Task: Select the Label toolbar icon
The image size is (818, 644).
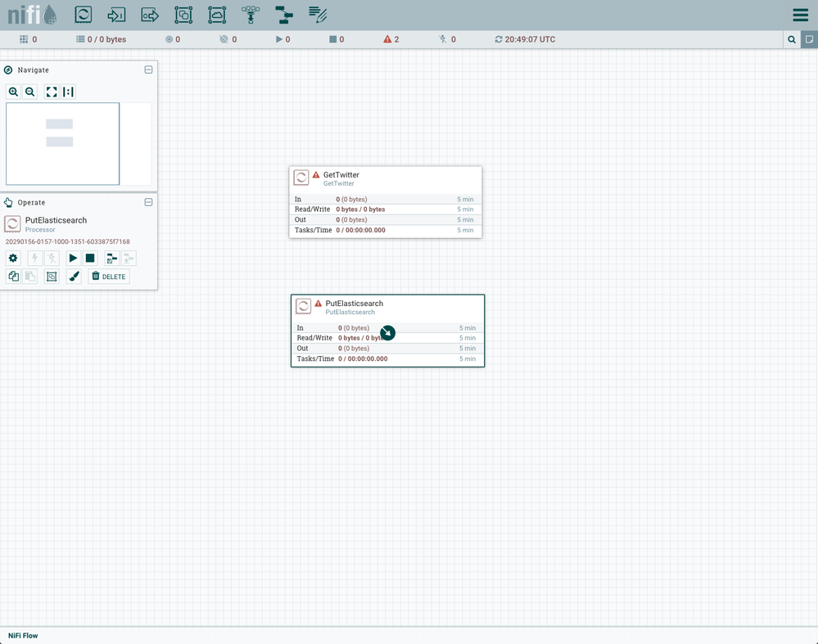Action: point(318,15)
